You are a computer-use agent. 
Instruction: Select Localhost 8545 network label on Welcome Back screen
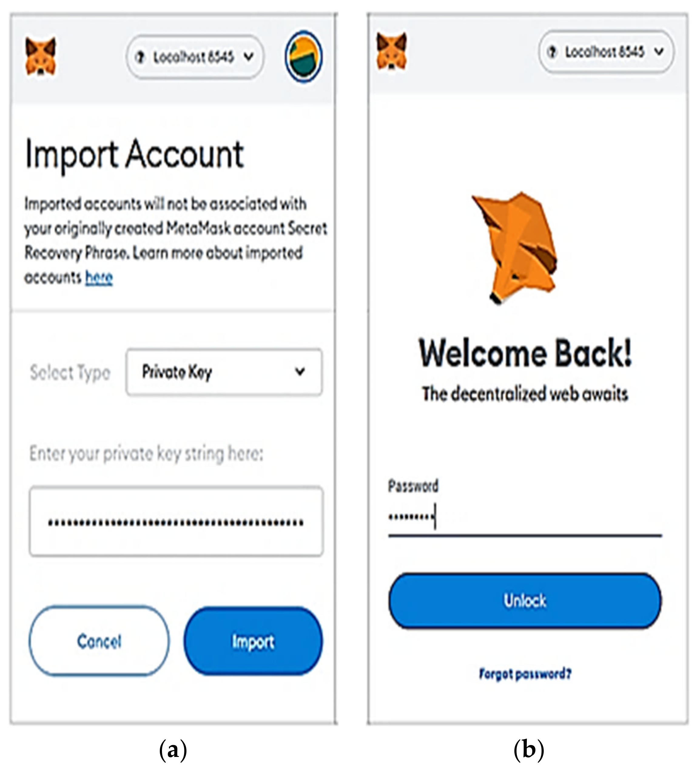pos(604,52)
